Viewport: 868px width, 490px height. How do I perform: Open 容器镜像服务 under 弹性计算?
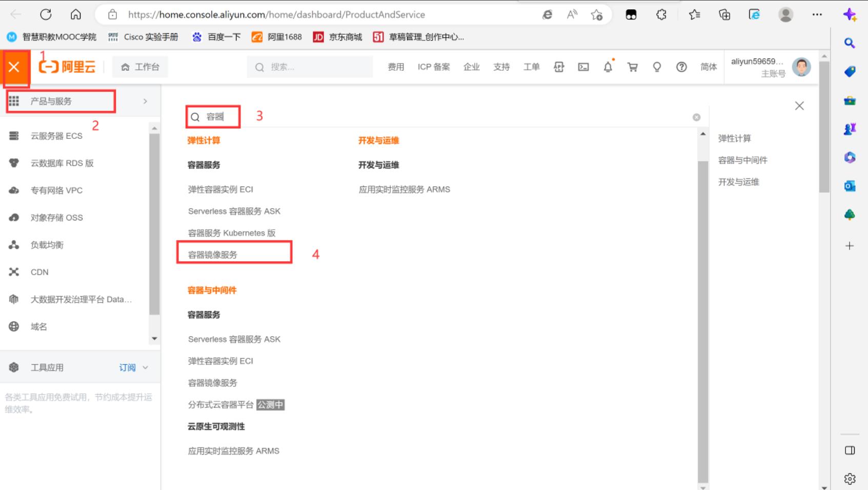(212, 255)
